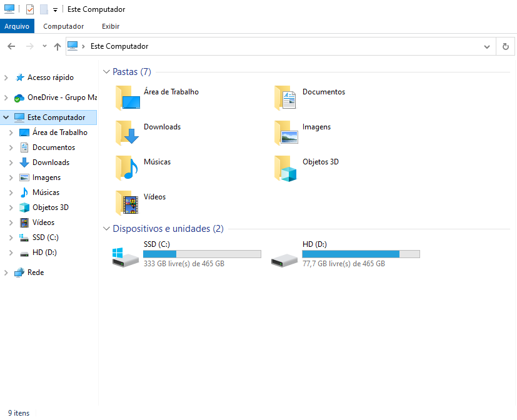Screen dimensions: 517x420
Task: Expand Acesso rápido in the sidebar
Action: tap(6, 77)
